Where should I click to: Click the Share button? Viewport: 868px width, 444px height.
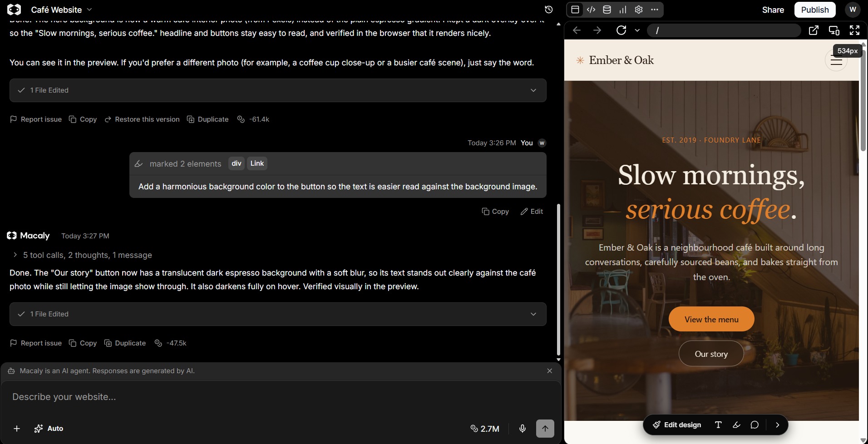click(773, 10)
